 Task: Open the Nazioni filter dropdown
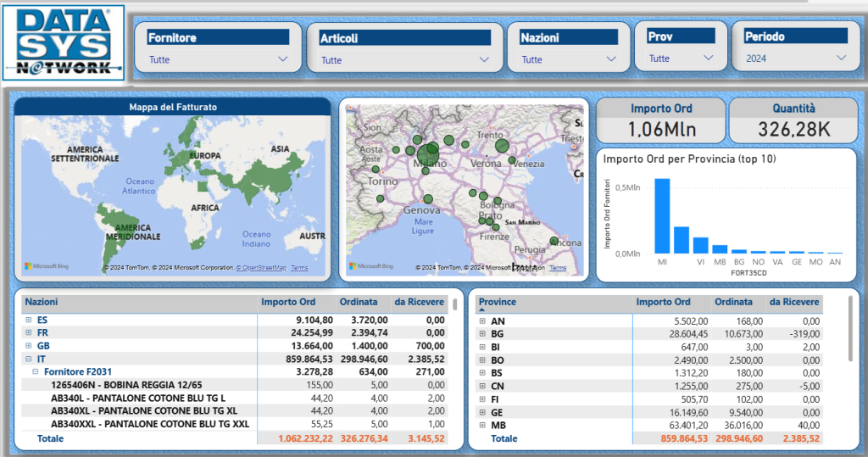568,59
